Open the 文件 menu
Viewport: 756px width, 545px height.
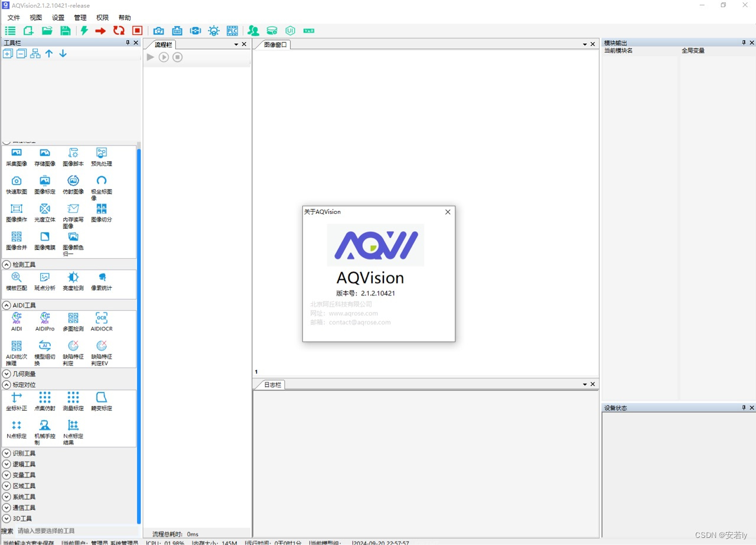tap(14, 18)
